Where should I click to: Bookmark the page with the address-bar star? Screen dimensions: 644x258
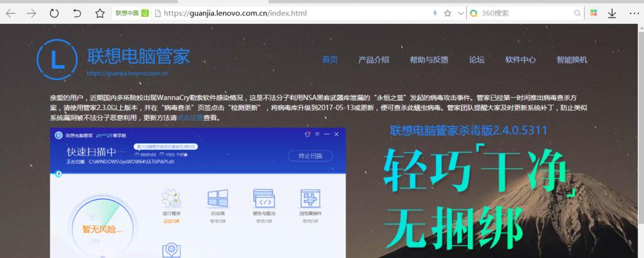(447, 13)
